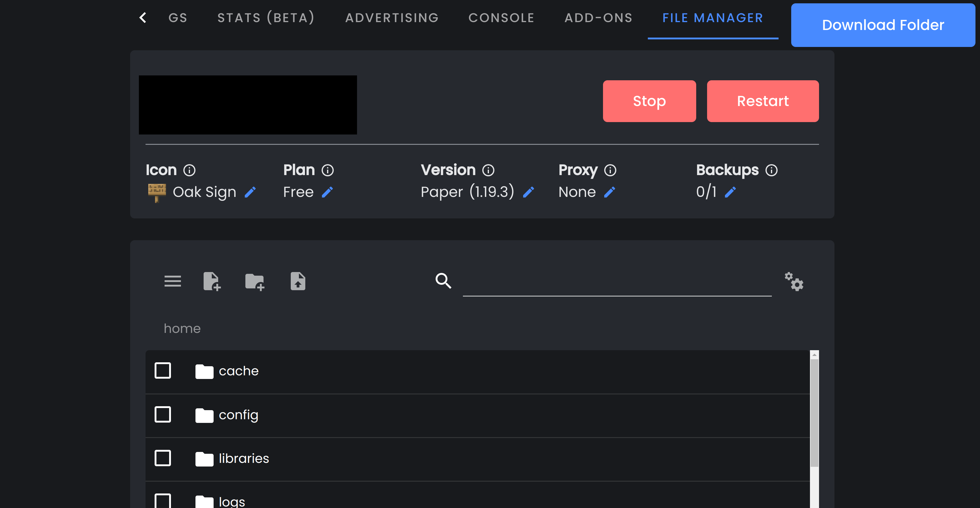Check the config folder checkbox
The width and height of the screenshot is (980, 508).
tap(162, 414)
